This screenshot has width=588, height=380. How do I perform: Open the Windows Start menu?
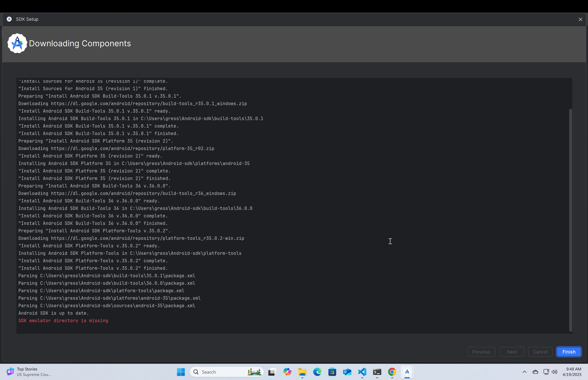click(181, 372)
